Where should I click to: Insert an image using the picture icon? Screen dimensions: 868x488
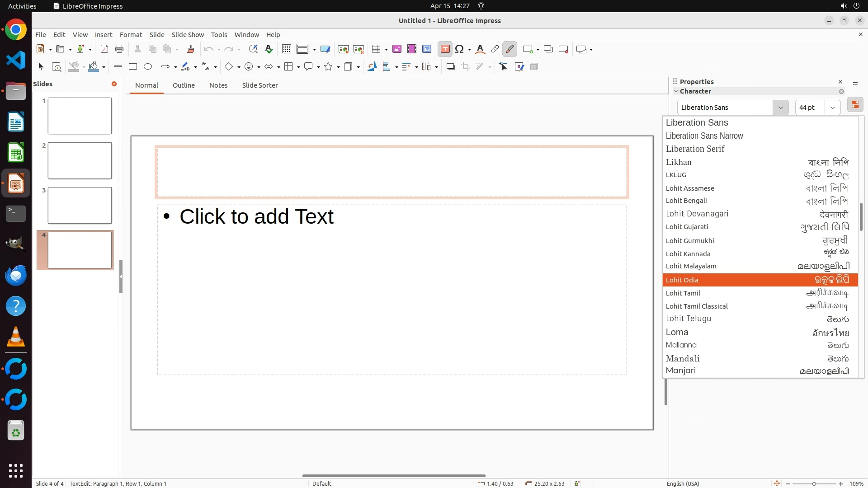[x=397, y=49]
